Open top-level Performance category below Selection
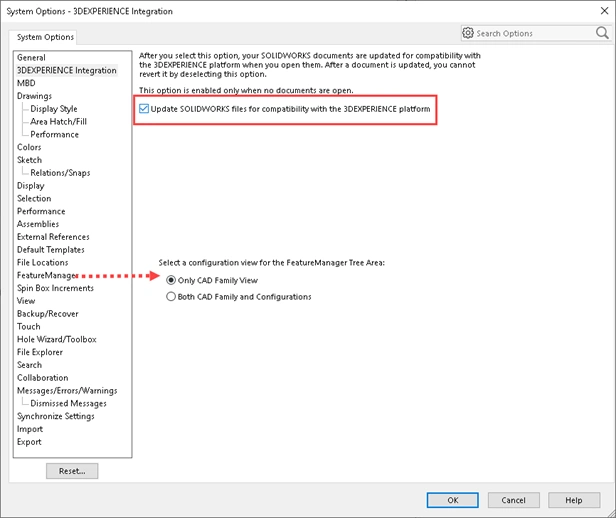 pyautogui.click(x=41, y=211)
